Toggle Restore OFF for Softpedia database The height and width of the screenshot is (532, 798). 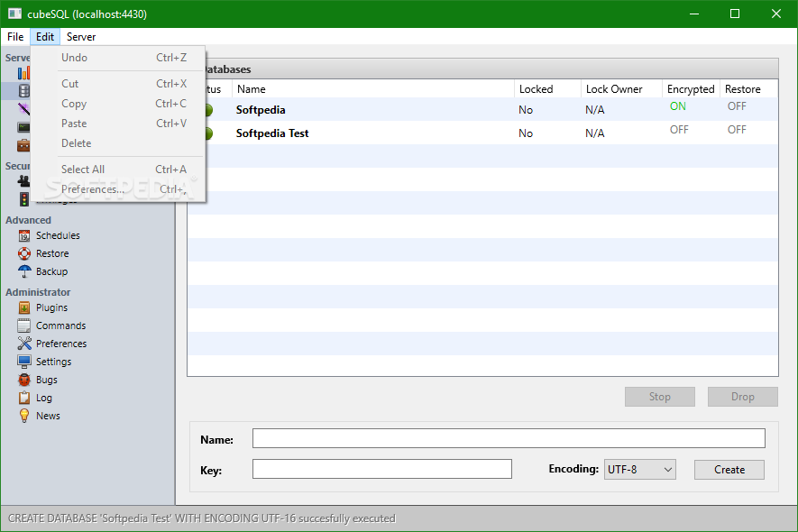pyautogui.click(x=737, y=106)
